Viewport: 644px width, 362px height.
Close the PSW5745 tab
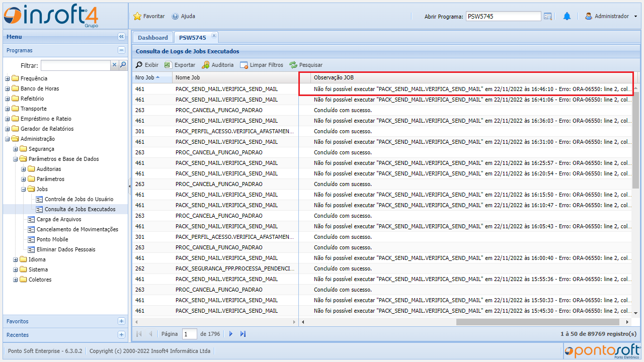213,36
